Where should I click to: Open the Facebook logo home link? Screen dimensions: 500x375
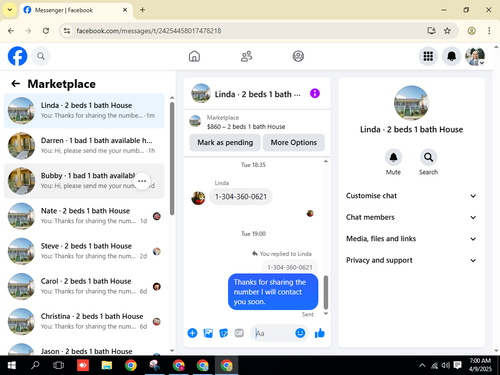(17, 56)
